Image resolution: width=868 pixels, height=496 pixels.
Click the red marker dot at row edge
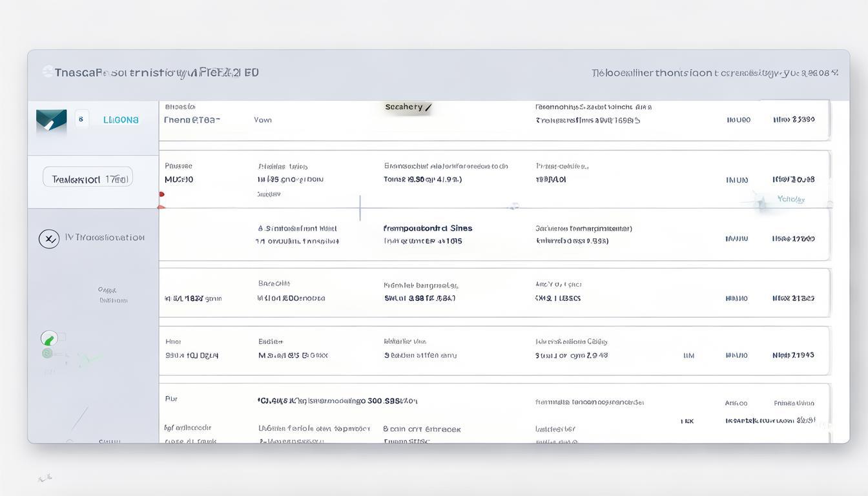click(161, 194)
